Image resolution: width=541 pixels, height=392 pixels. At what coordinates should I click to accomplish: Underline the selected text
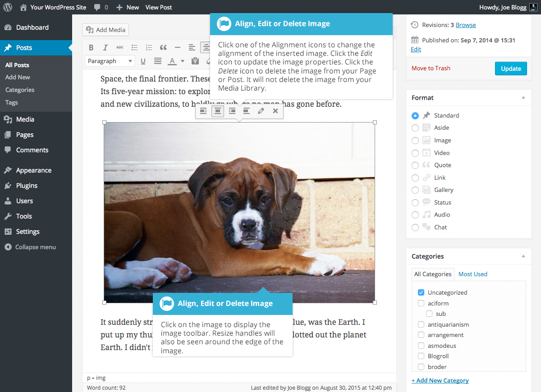tap(143, 61)
